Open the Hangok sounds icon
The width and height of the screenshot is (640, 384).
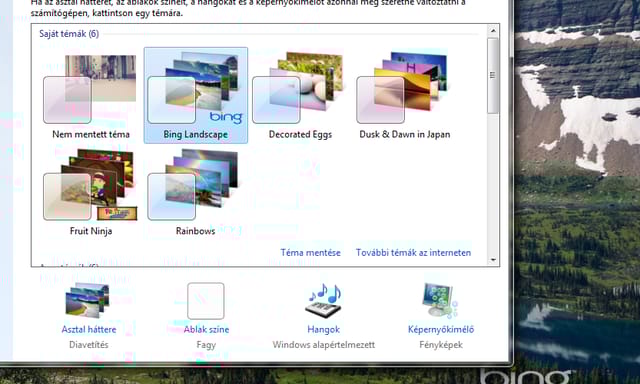[x=323, y=300]
